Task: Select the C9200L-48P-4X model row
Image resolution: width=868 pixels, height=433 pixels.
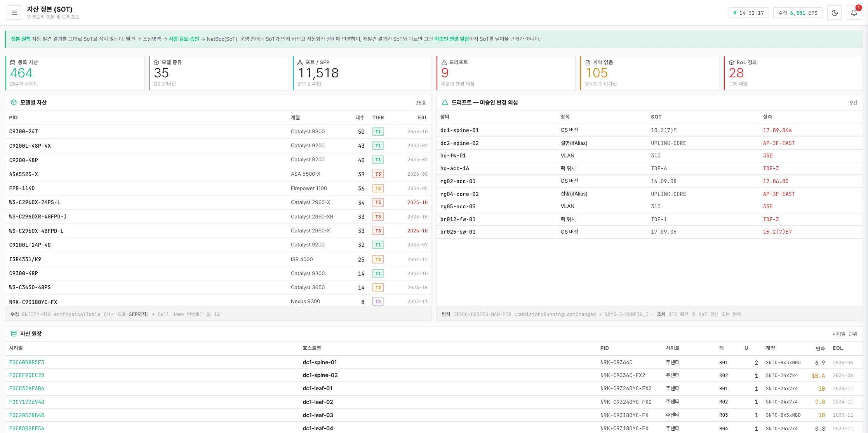Action: tap(218, 146)
